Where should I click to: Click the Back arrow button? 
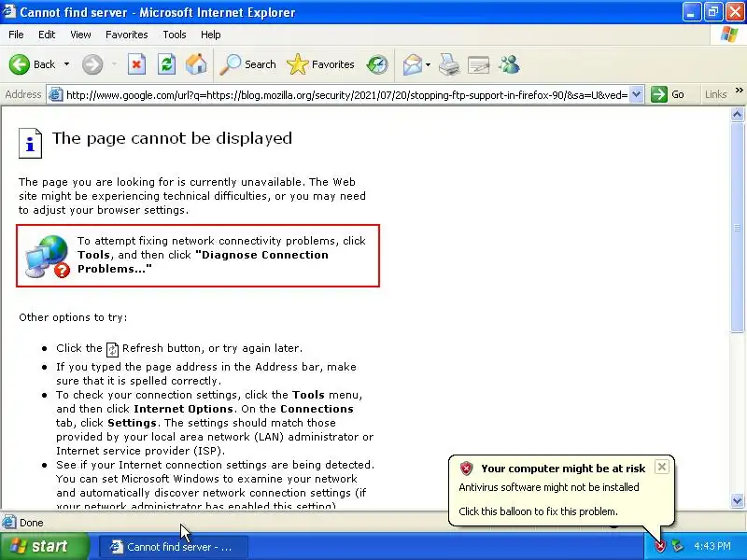click(32, 64)
